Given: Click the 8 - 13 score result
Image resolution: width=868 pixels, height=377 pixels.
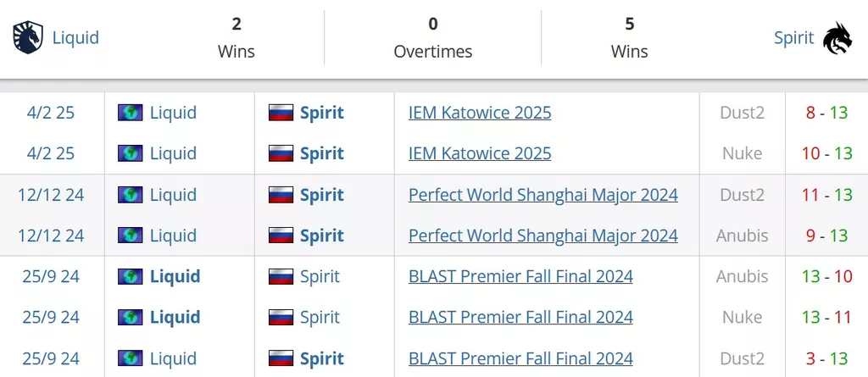Looking at the screenshot, I should [827, 113].
